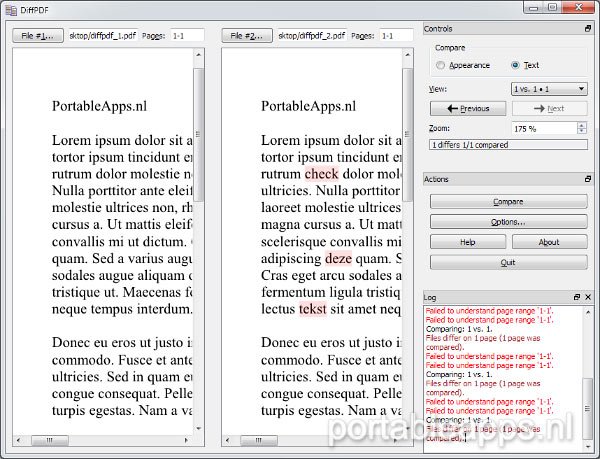Viewport: 600px width, 459px height.
Task: Click the Previous arrow button
Action: pos(467,108)
